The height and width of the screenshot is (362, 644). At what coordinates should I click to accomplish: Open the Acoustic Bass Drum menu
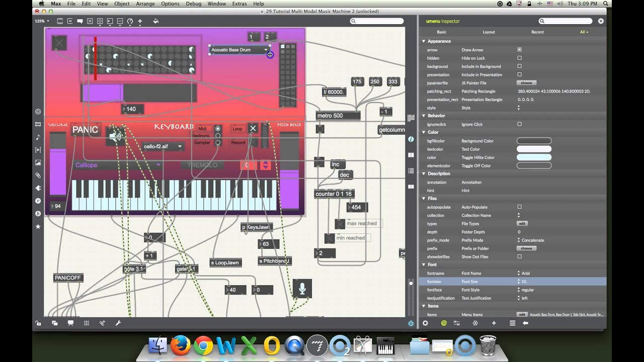(240, 50)
